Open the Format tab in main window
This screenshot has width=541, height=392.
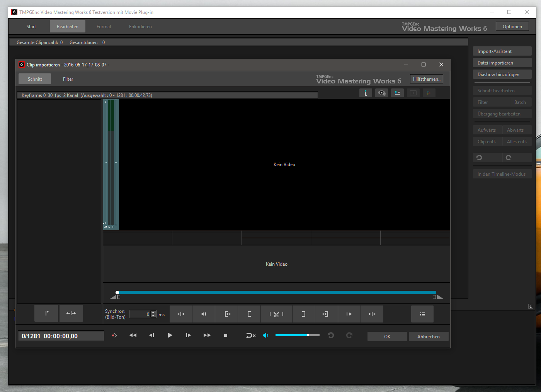(x=104, y=27)
